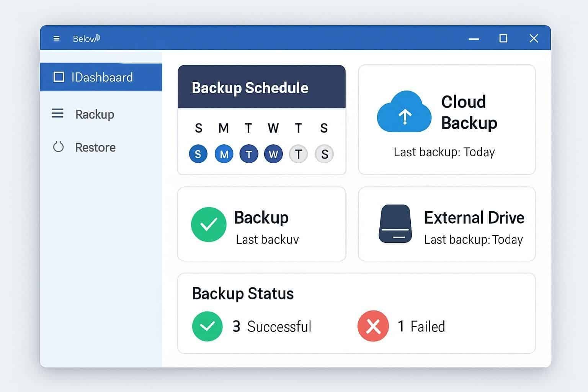Select the IDashbaard sidebar item
Viewport: 588px width, 392px height.
click(x=101, y=77)
